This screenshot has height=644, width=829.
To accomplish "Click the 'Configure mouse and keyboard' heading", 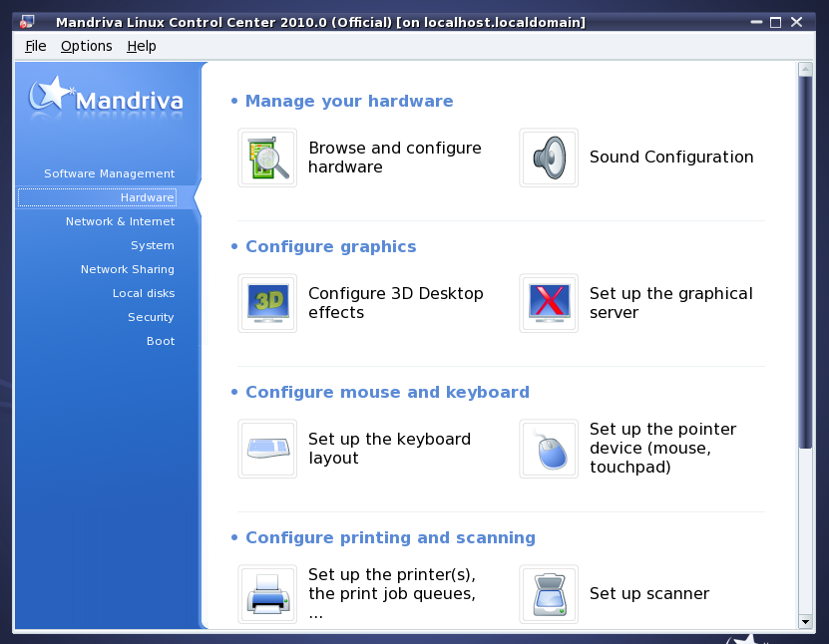I will [x=387, y=392].
